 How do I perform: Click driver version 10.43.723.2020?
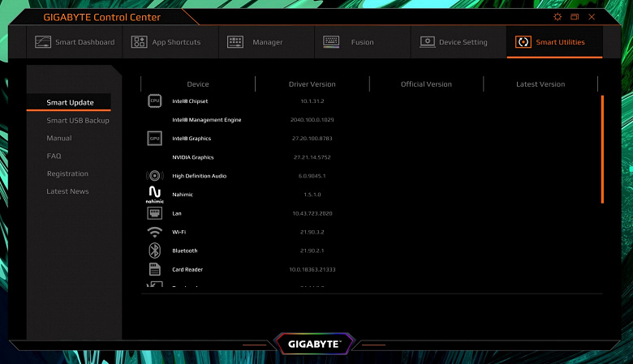(x=312, y=213)
